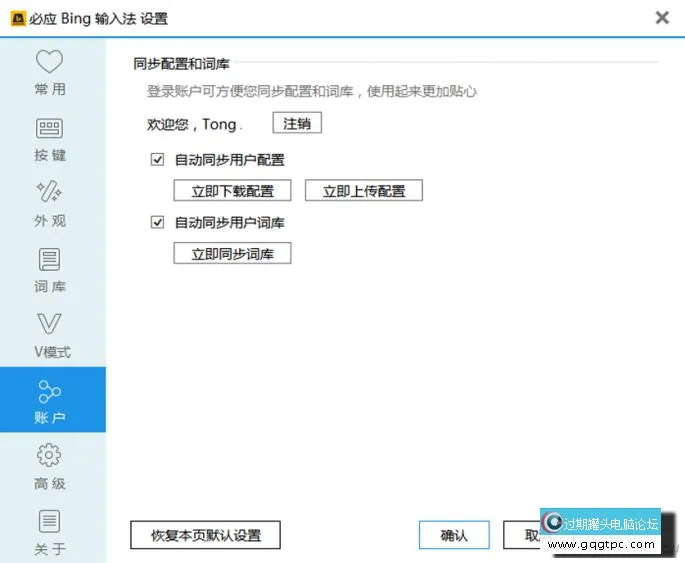Toggle 自动同步用户词库 checkbox
This screenshot has width=685, height=563.
click(x=157, y=222)
